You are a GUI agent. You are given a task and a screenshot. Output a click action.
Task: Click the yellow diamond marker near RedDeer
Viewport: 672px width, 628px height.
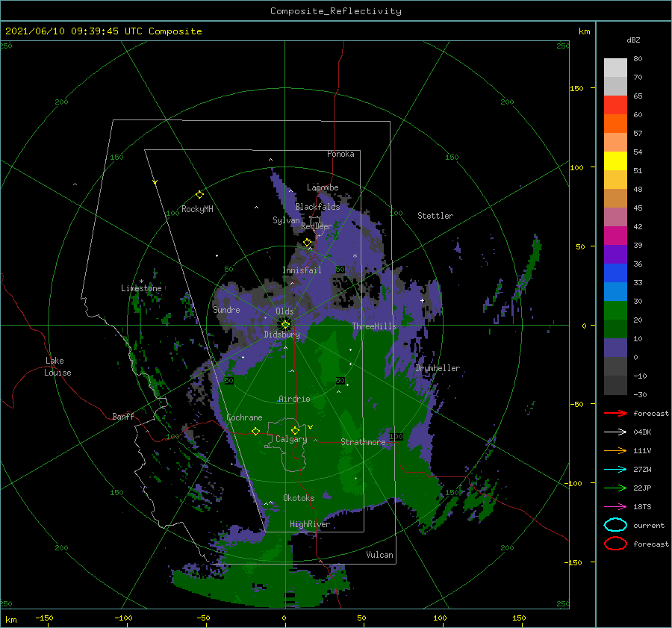[308, 243]
